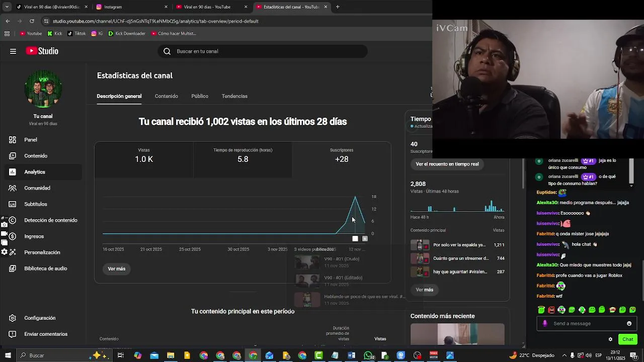Open hay que aguantar! #viralen video row
The width and height of the screenshot is (644, 362).
pyautogui.click(x=457, y=272)
